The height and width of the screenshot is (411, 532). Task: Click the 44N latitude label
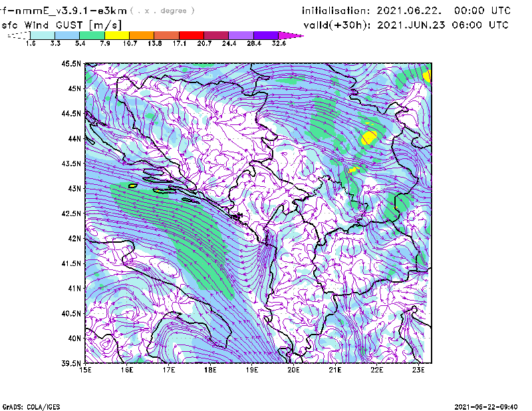[x=74, y=138]
